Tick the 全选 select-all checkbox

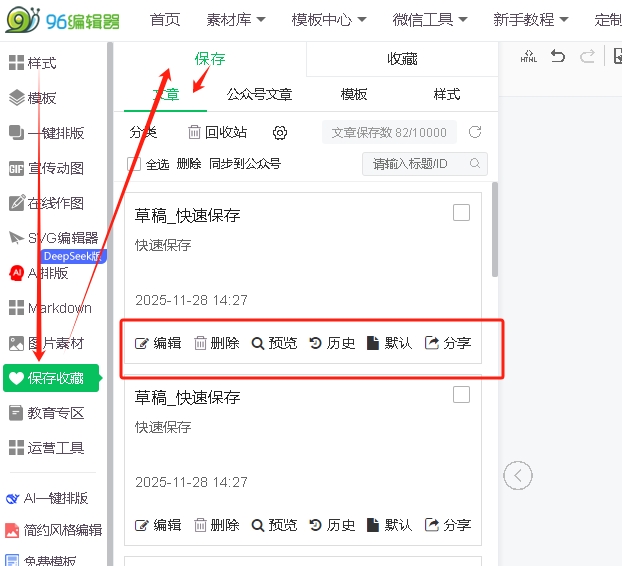pyautogui.click(x=134, y=164)
